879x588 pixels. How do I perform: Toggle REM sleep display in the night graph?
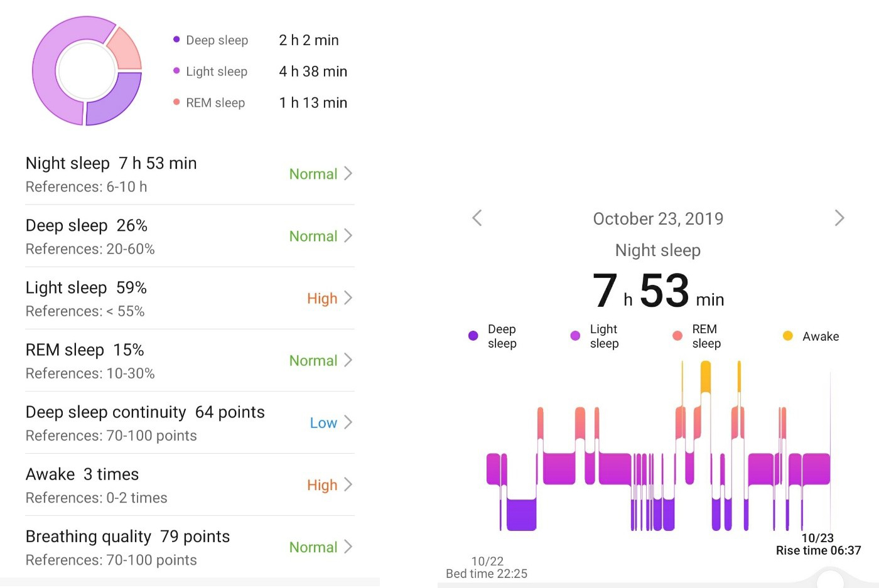point(677,336)
